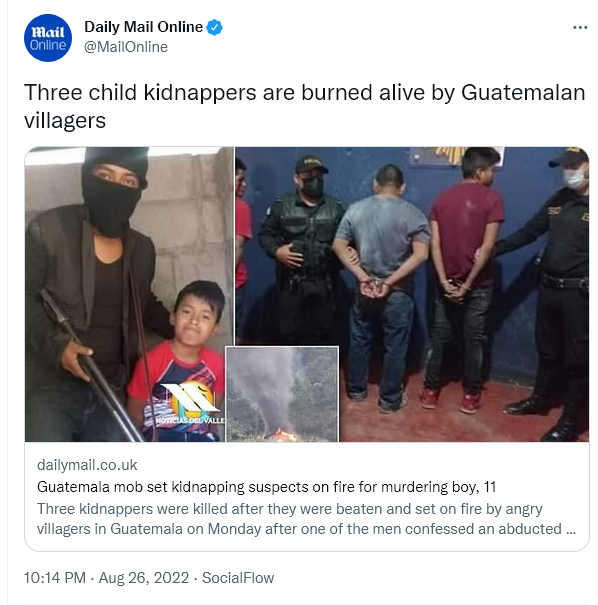Open the Aug 26, 2022 date link
This screenshot has width=598, height=605.
pyautogui.click(x=144, y=578)
